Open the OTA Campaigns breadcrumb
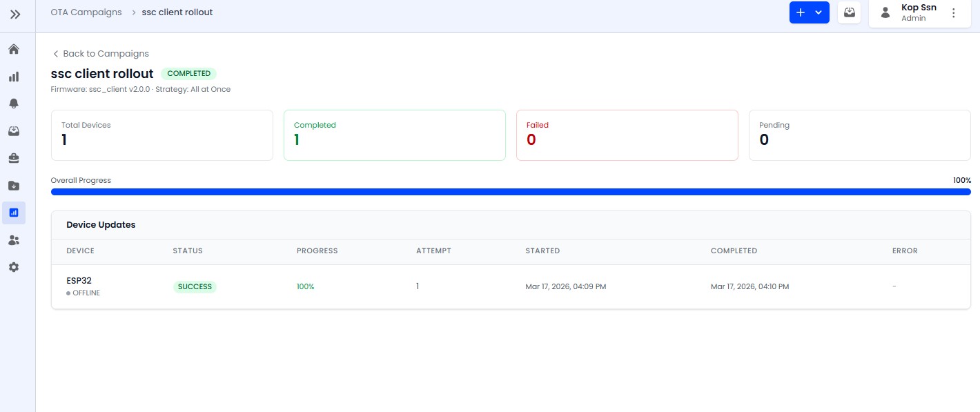Image resolution: width=980 pixels, height=412 pixels. click(x=86, y=12)
